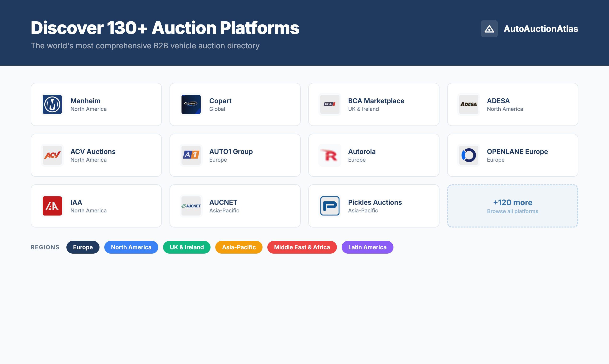The height and width of the screenshot is (364, 609).
Task: Click the Copart logo icon
Action: click(x=191, y=104)
